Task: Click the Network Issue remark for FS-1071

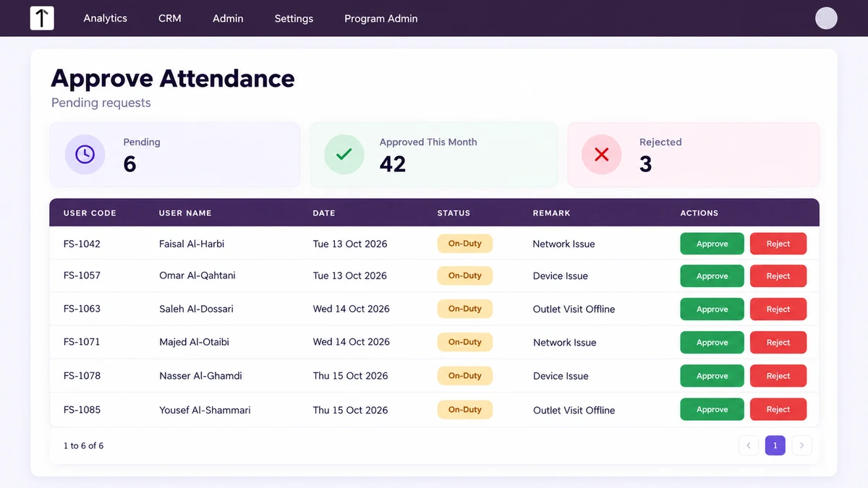Action: coord(564,342)
